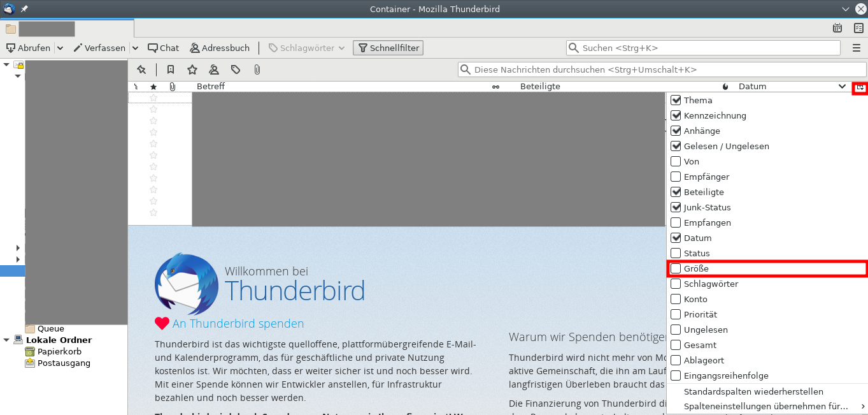This screenshot has height=415, width=868.
Task: Enable the Status column
Action: (x=767, y=253)
